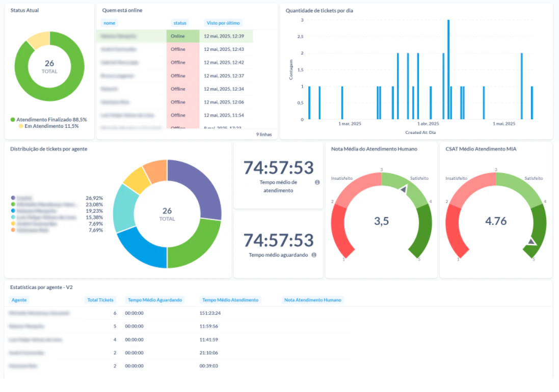Click the 'Nota Atendimento Humano' column header

(x=312, y=300)
